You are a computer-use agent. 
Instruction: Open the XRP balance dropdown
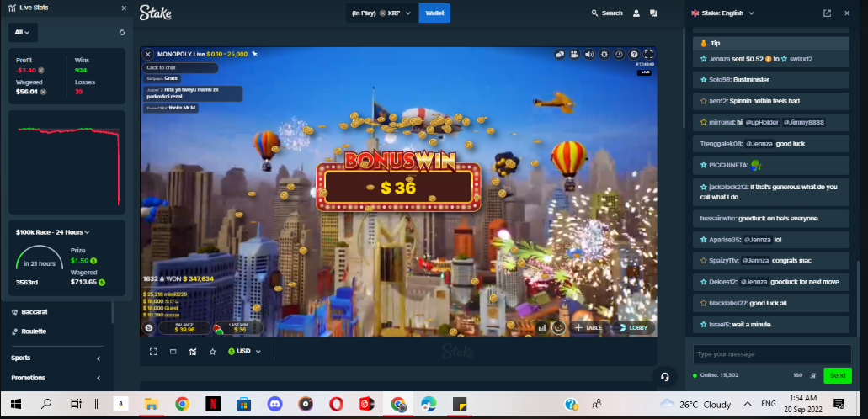point(381,13)
